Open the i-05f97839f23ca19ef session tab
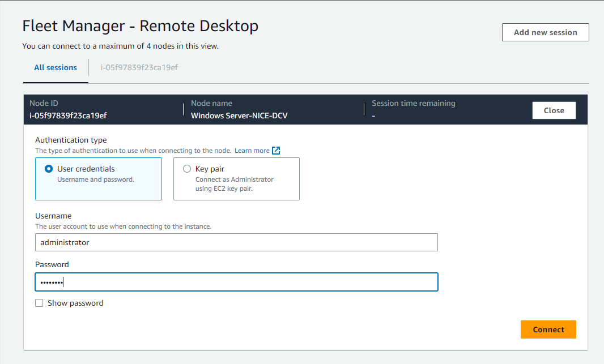604x364 pixels. (x=138, y=67)
